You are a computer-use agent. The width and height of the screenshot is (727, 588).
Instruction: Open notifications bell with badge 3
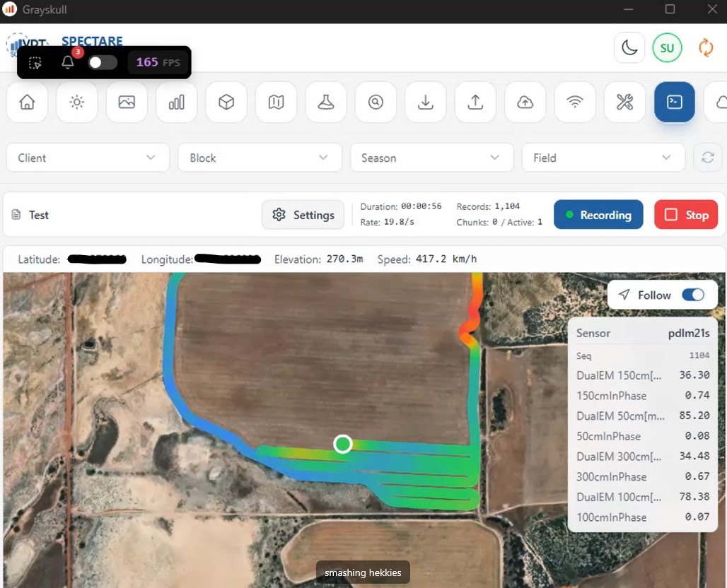[x=68, y=62]
